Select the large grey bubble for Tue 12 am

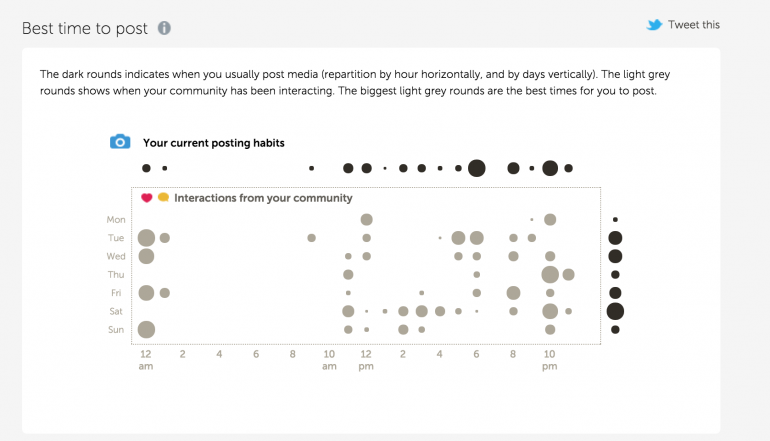pyautogui.click(x=146, y=238)
